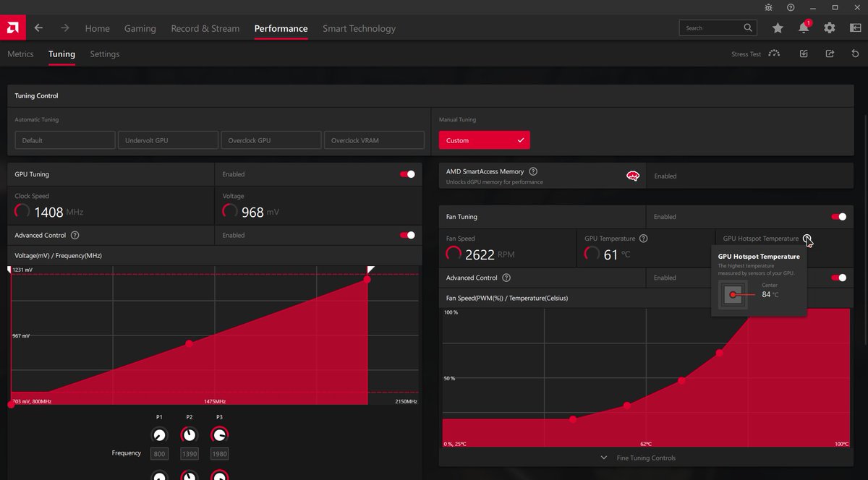Toggle the sidebar panel icon
Viewport: 868px width, 480px height.
856,28
